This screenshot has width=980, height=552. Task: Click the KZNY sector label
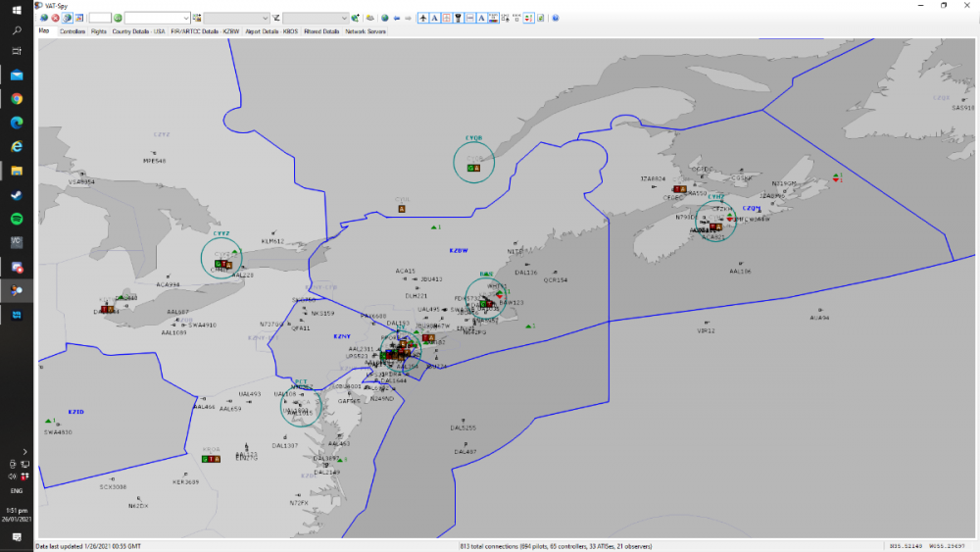(x=342, y=336)
